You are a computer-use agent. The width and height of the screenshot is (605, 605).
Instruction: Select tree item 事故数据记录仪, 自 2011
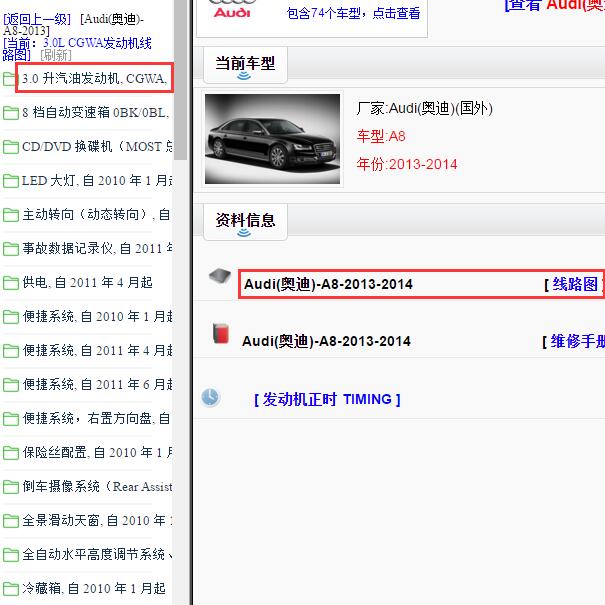[97, 248]
